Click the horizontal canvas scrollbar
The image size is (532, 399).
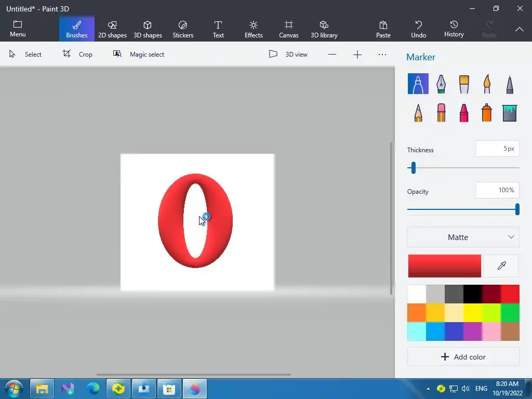click(193, 375)
